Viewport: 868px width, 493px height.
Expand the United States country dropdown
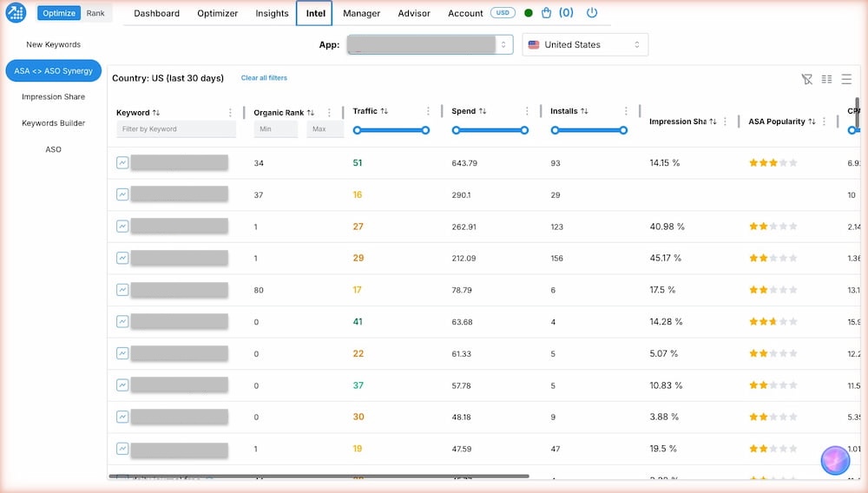(x=584, y=44)
